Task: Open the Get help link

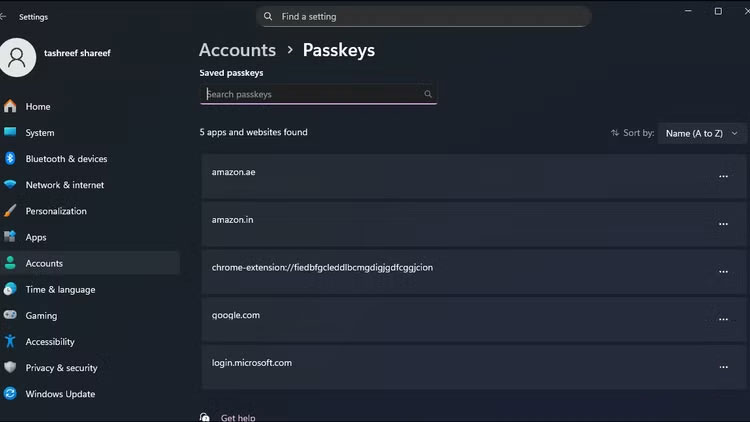Action: pyautogui.click(x=238, y=417)
